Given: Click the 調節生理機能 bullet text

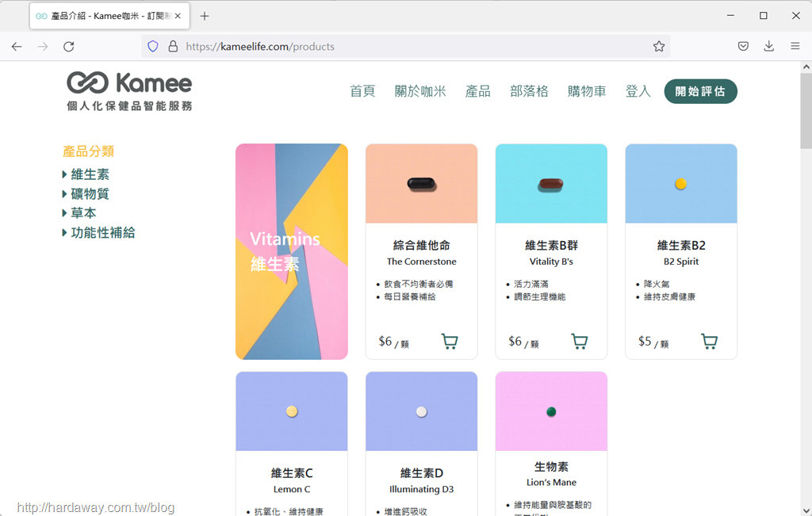Looking at the screenshot, I should point(539,297).
